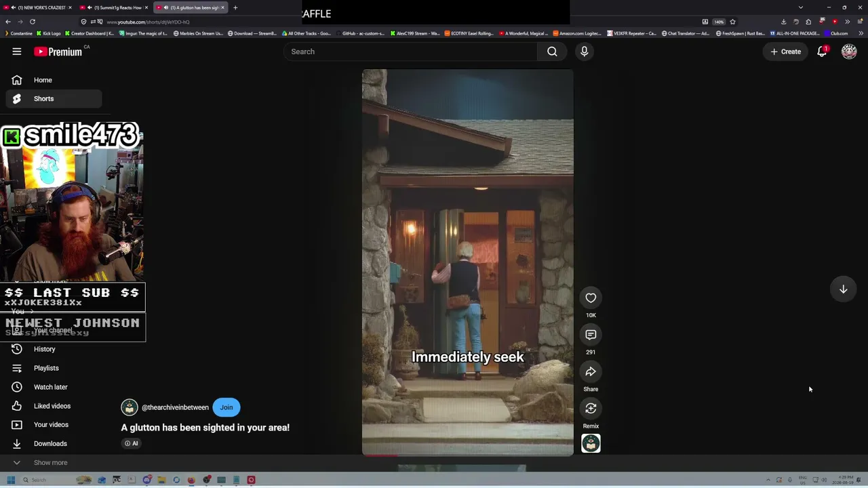Image resolution: width=868 pixels, height=488 pixels.
Task: Open a new browser tab
Action: click(235, 7)
